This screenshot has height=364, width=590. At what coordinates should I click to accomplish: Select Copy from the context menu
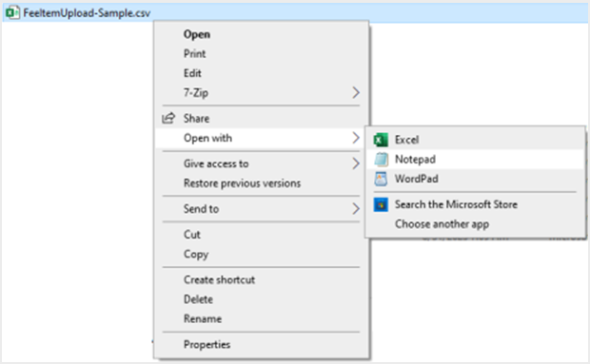196,255
